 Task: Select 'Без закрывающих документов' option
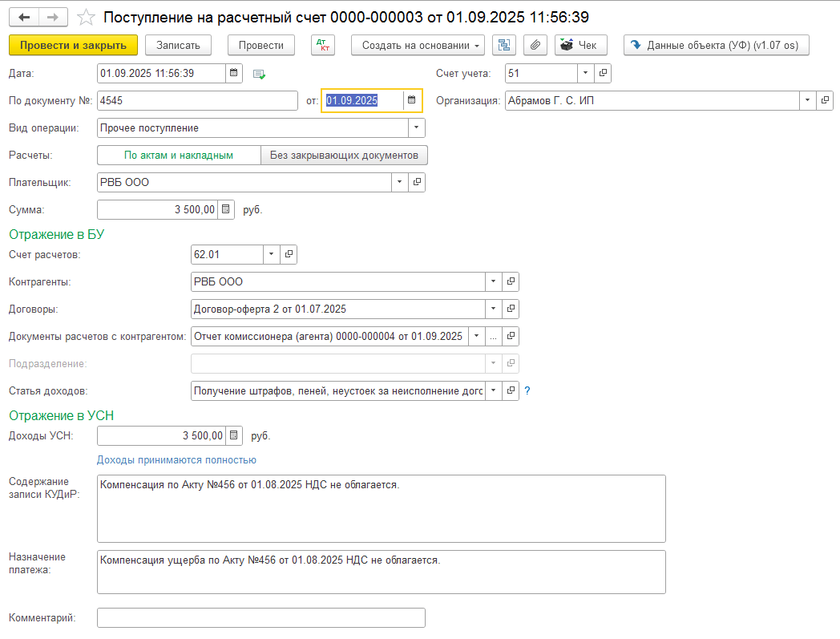(344, 156)
